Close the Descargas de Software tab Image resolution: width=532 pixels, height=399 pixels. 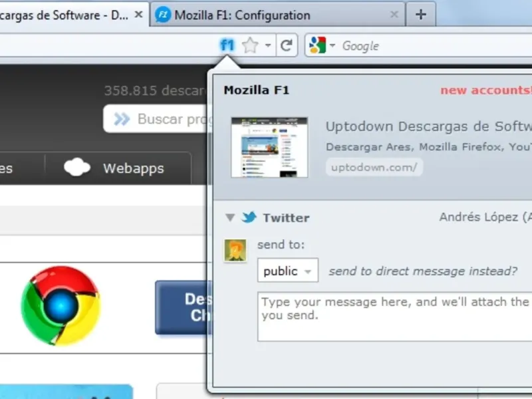tap(138, 15)
